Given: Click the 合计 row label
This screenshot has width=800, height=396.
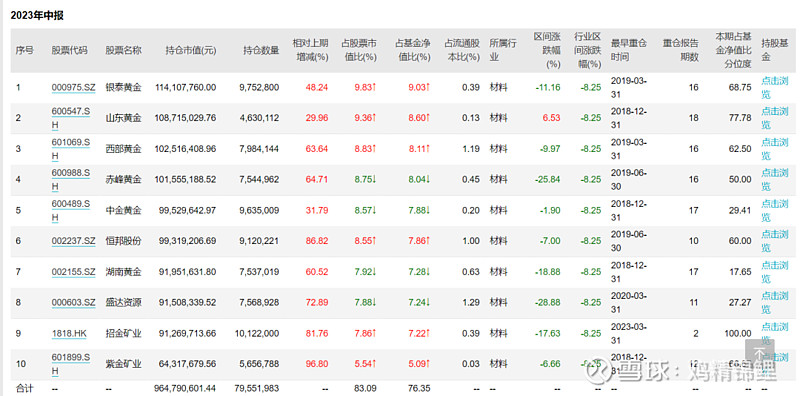Looking at the screenshot, I should tap(24, 388).
